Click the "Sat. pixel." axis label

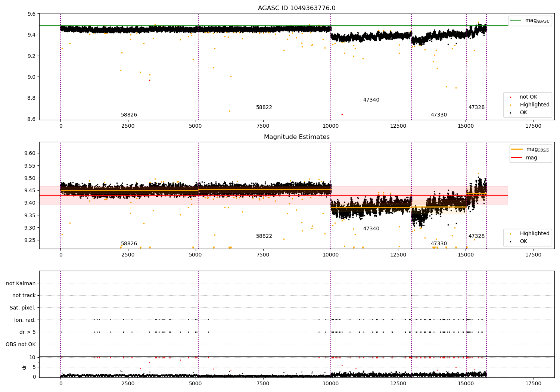(x=23, y=308)
